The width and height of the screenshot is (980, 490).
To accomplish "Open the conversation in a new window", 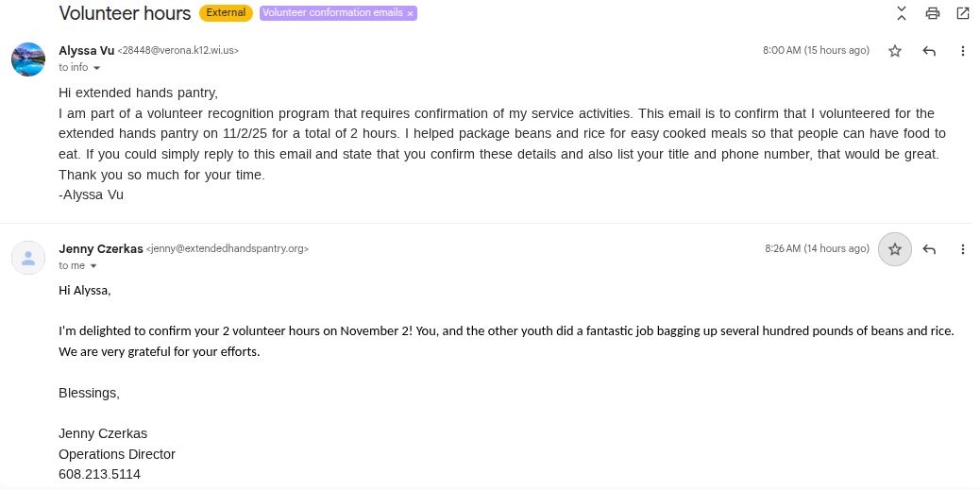I will 963,13.
